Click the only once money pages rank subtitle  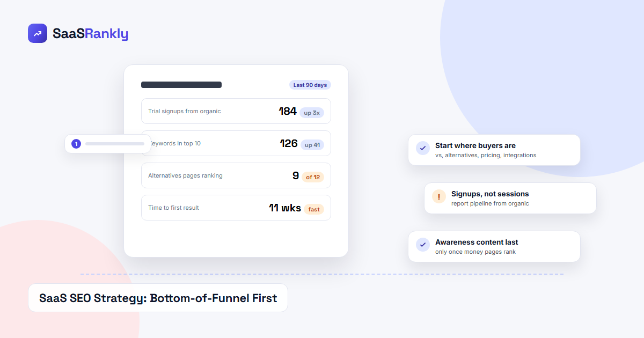click(475, 252)
